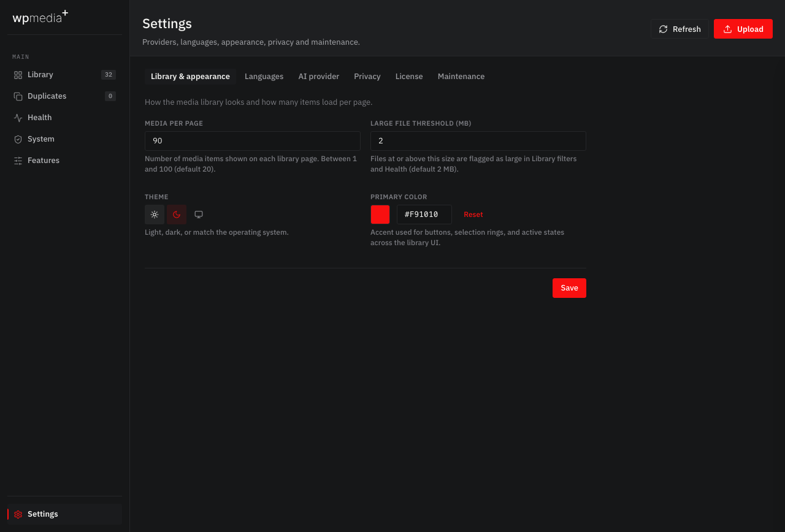Click the Features sliders icon in sidebar
Screen dimensions: 785x532
click(18, 161)
